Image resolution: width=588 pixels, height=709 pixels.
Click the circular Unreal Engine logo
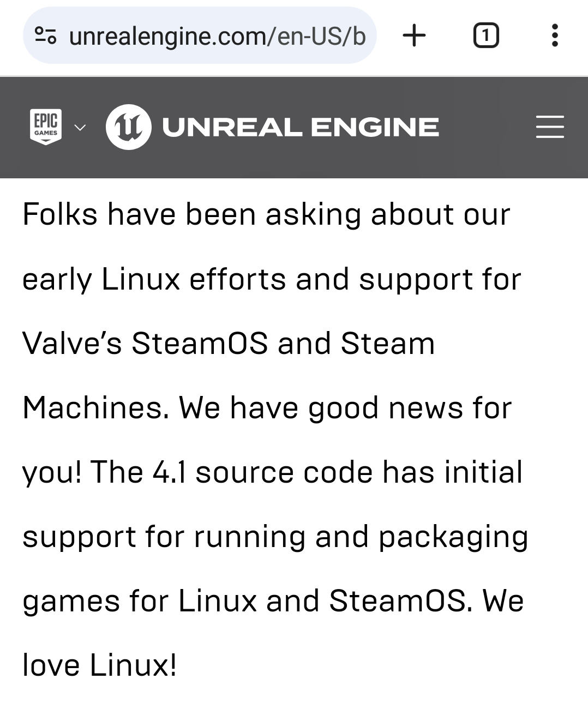point(129,127)
